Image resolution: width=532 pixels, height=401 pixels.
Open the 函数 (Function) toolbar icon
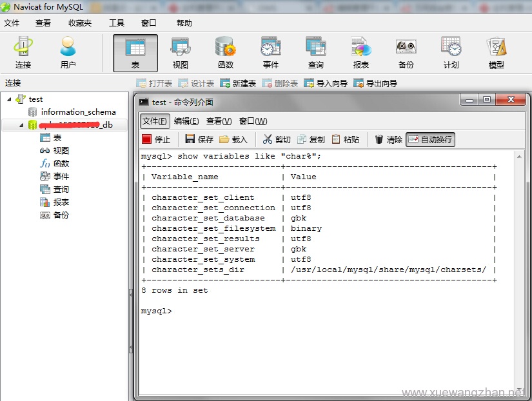226,53
